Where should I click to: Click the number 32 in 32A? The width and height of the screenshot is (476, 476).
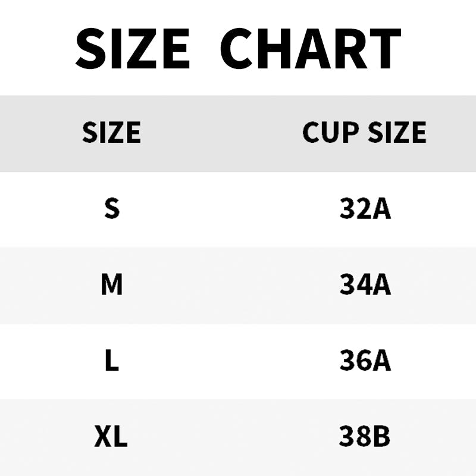356,209
